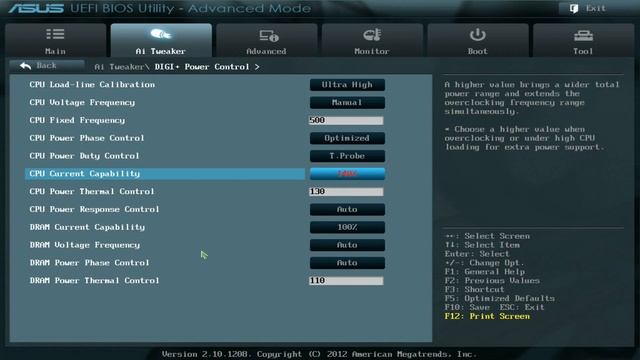This screenshot has height=360, width=640.
Task: Click the Back button label
Action: coord(46,65)
